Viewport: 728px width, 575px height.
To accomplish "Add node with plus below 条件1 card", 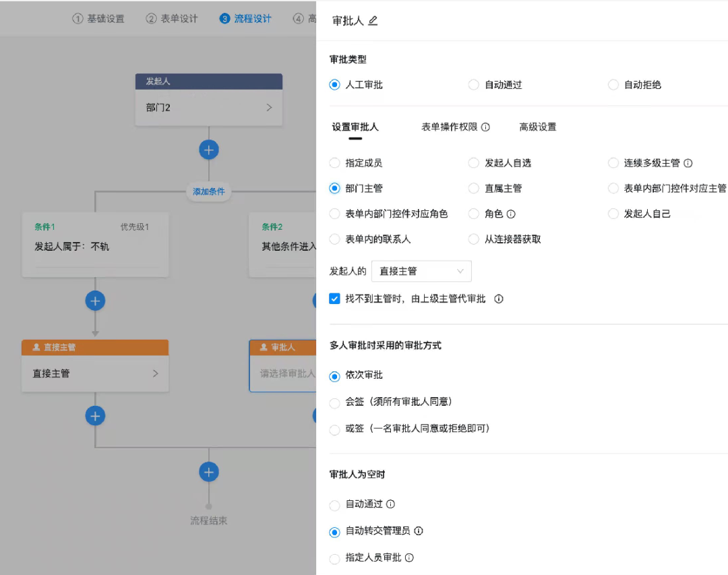I will [95, 301].
